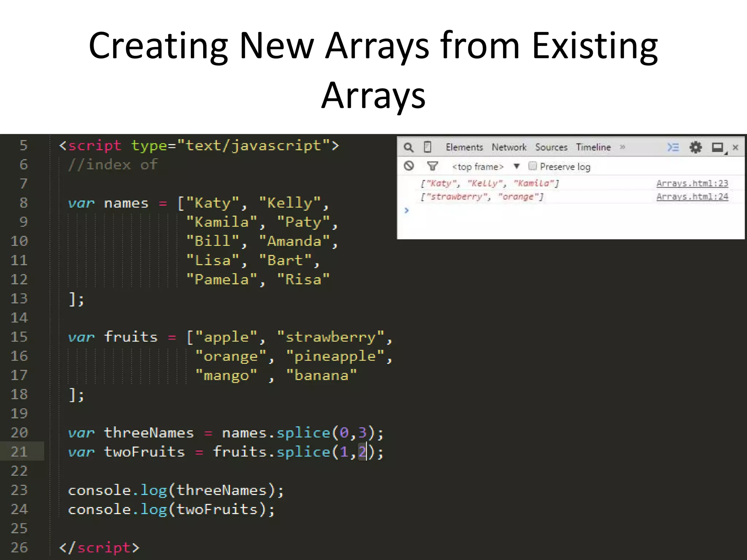
Task: Click the "strawberry" string on line 15
Action: point(330,337)
